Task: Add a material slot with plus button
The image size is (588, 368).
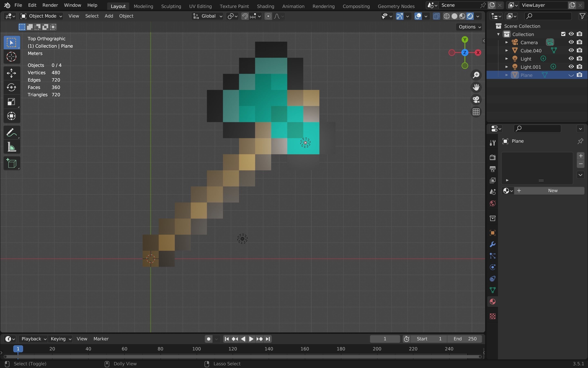Action: (580, 156)
